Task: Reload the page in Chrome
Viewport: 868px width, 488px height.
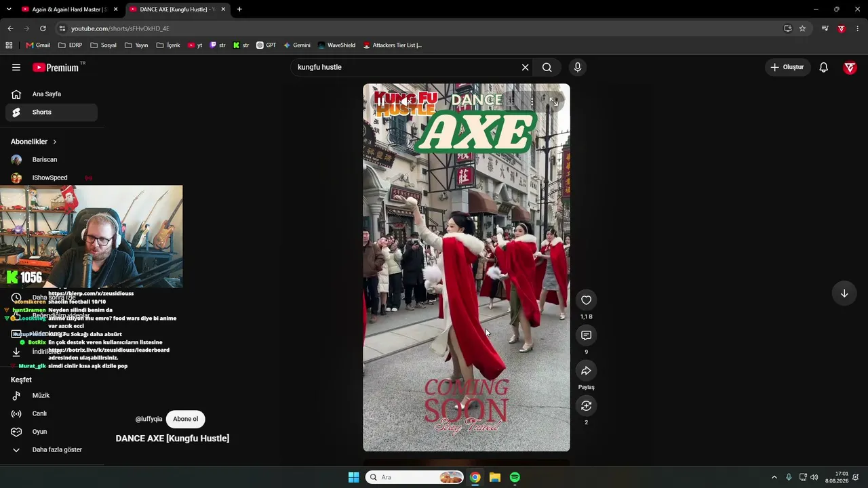Action: pyautogui.click(x=43, y=28)
